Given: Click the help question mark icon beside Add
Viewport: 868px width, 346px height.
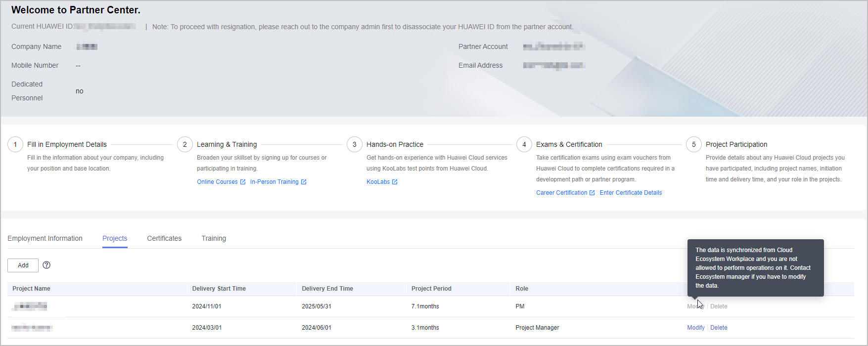Looking at the screenshot, I should [x=46, y=265].
